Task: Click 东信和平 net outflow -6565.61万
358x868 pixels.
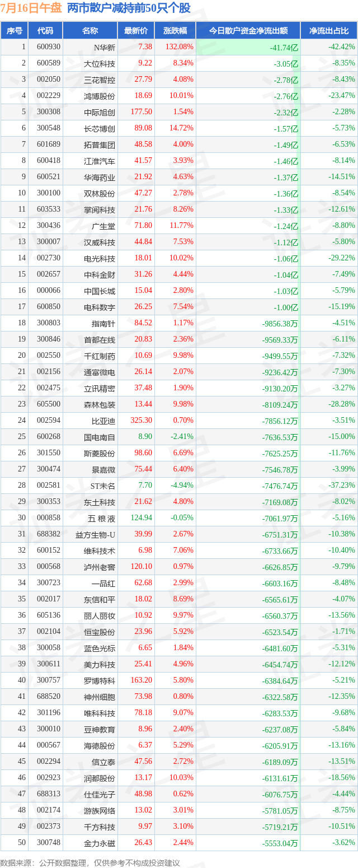Action: (280, 599)
